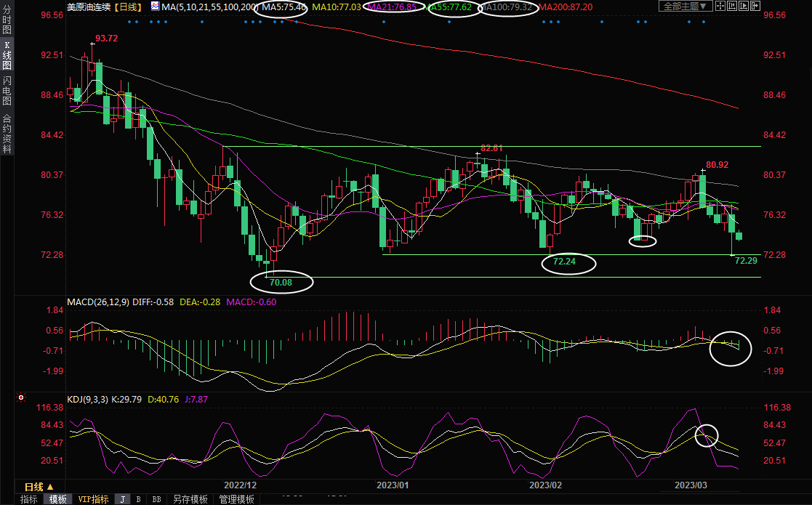Select the 指标 bottom tab
The image size is (812, 505).
29,499
